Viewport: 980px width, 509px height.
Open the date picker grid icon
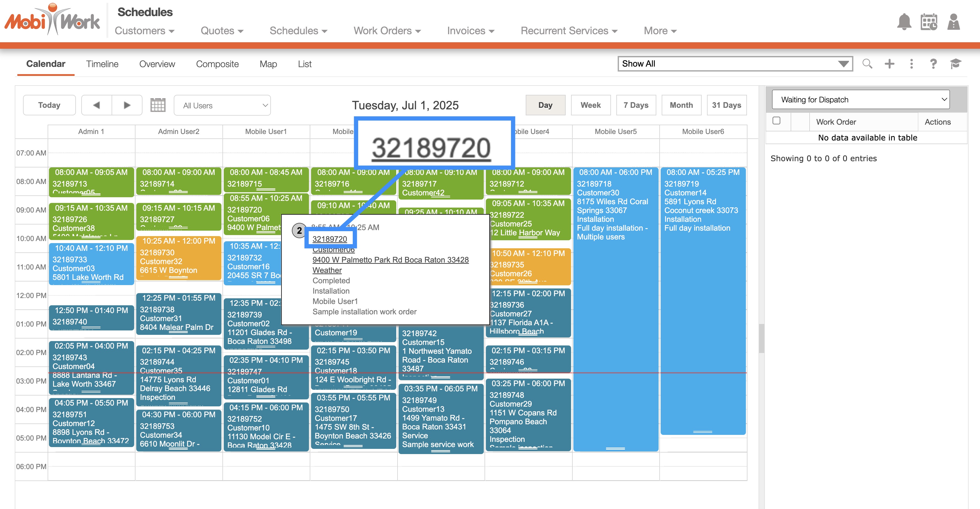point(157,105)
